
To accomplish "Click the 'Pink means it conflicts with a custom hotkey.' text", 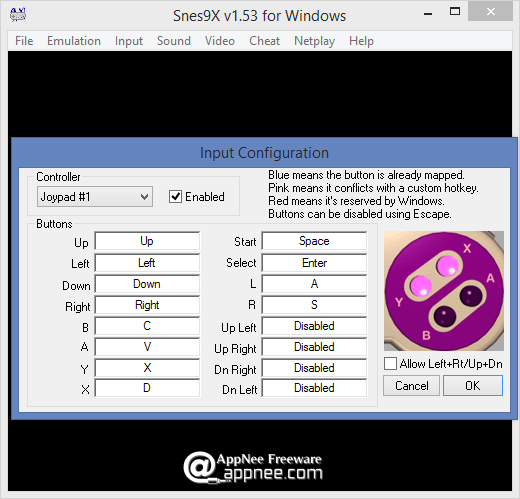I will 373,188.
